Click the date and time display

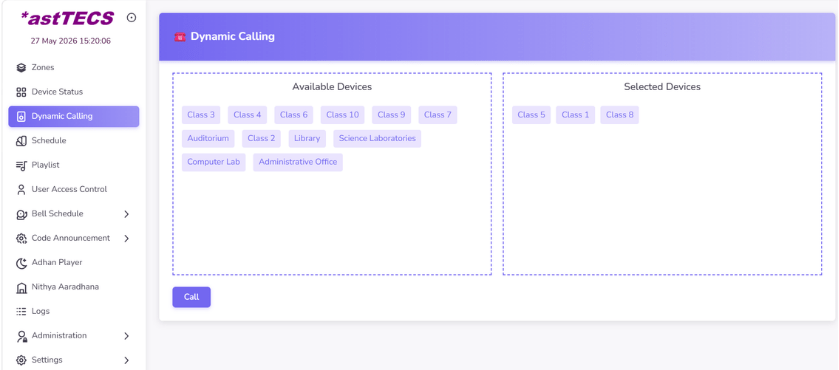coord(71,41)
